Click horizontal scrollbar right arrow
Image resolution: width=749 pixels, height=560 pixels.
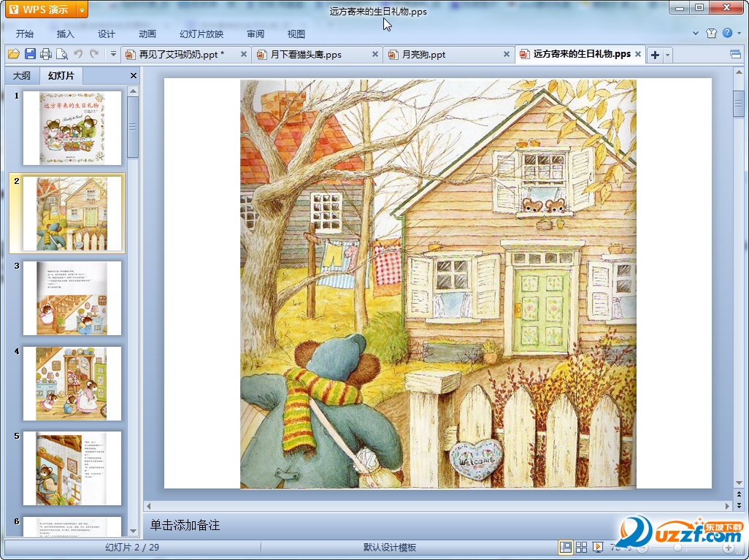[728, 506]
